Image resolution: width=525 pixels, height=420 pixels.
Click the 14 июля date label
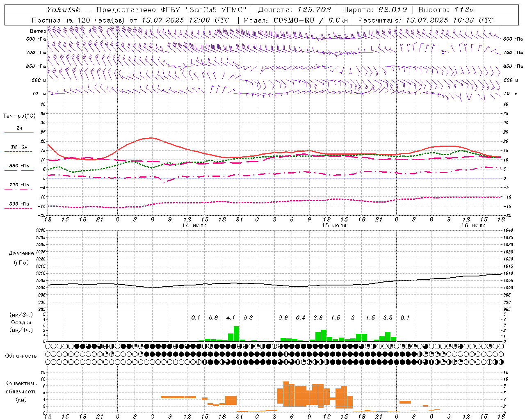tap(194, 226)
